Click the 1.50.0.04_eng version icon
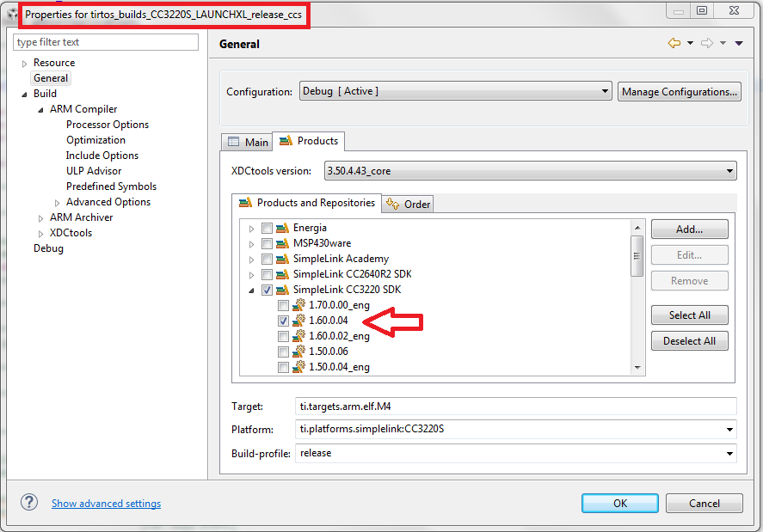Viewport: 763px width, 532px height. coord(298,367)
